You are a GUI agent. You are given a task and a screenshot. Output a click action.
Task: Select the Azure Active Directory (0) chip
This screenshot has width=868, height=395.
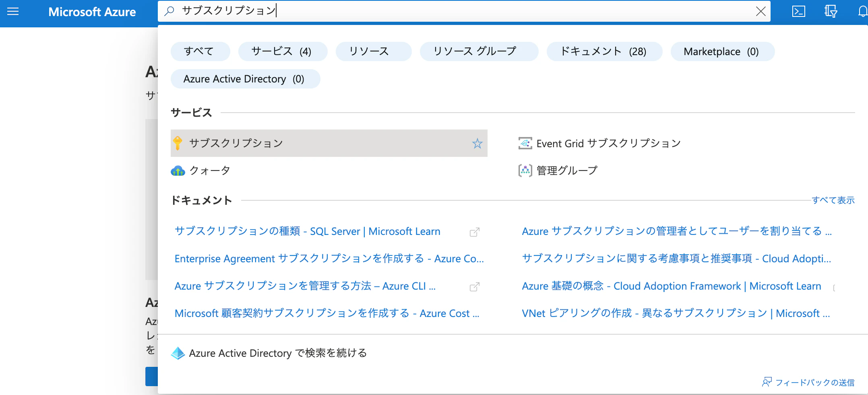pos(245,79)
